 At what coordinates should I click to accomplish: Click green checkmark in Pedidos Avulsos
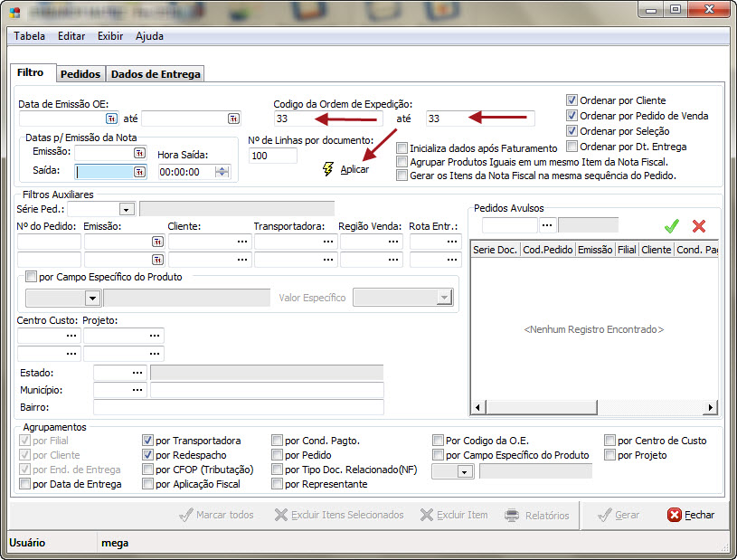670,225
